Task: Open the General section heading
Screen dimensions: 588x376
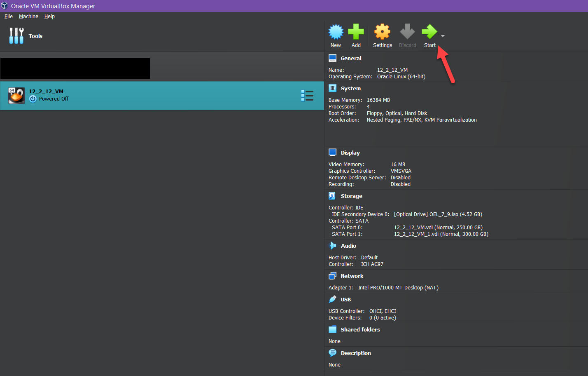Action: click(351, 59)
